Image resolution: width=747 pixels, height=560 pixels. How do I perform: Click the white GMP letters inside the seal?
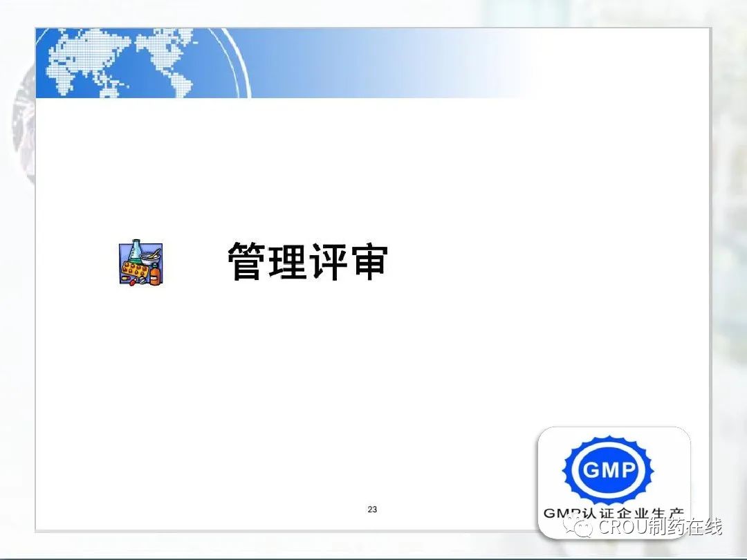click(x=609, y=471)
